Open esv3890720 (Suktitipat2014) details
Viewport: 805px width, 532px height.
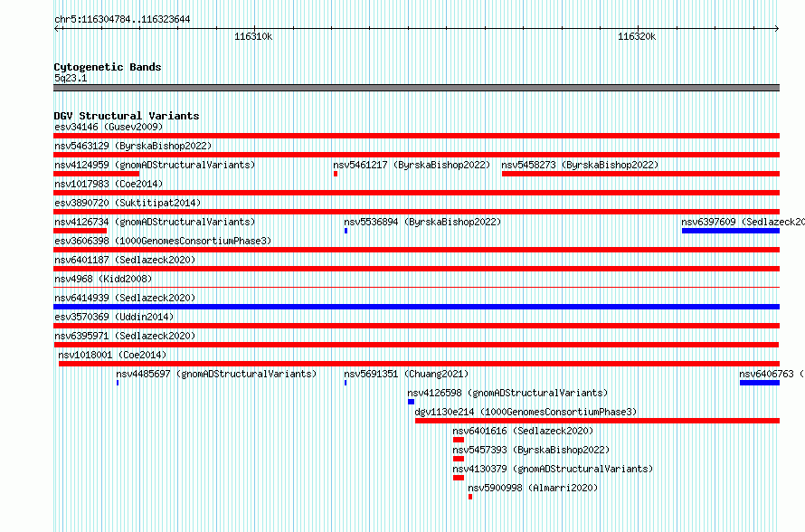(128, 203)
